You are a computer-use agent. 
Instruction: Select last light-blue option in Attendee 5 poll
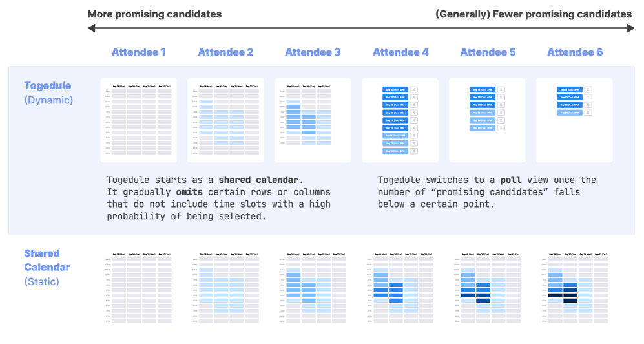(x=482, y=128)
